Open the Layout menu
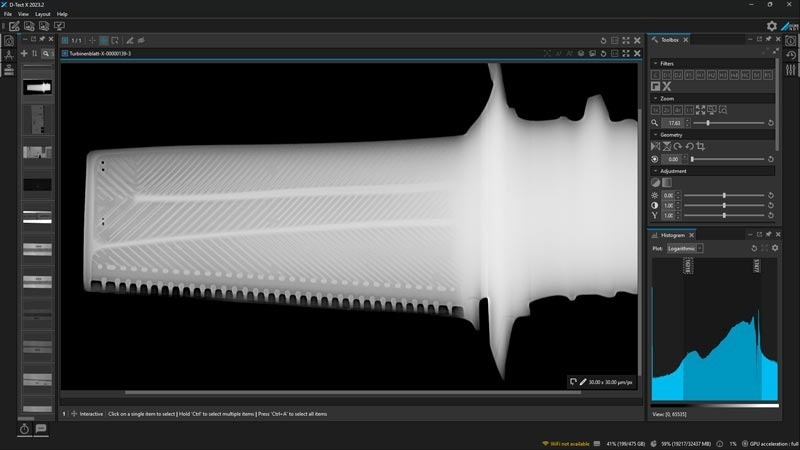Image resolution: width=800 pixels, height=450 pixels. point(43,14)
